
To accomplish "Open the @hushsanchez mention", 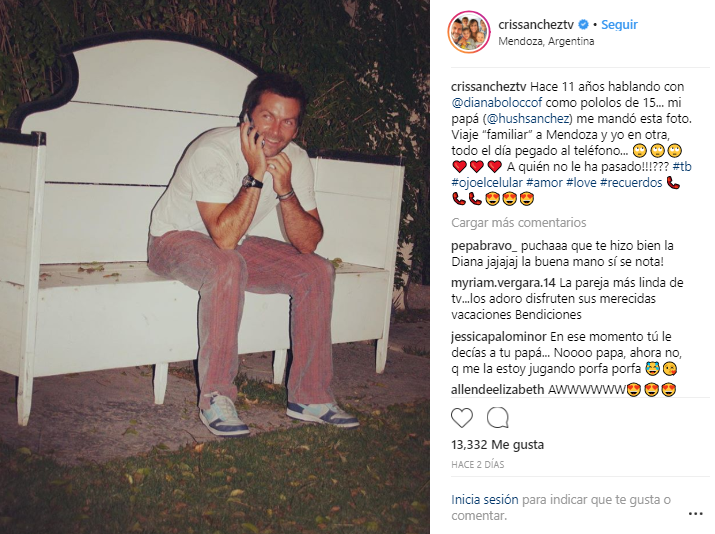I will [x=528, y=119].
